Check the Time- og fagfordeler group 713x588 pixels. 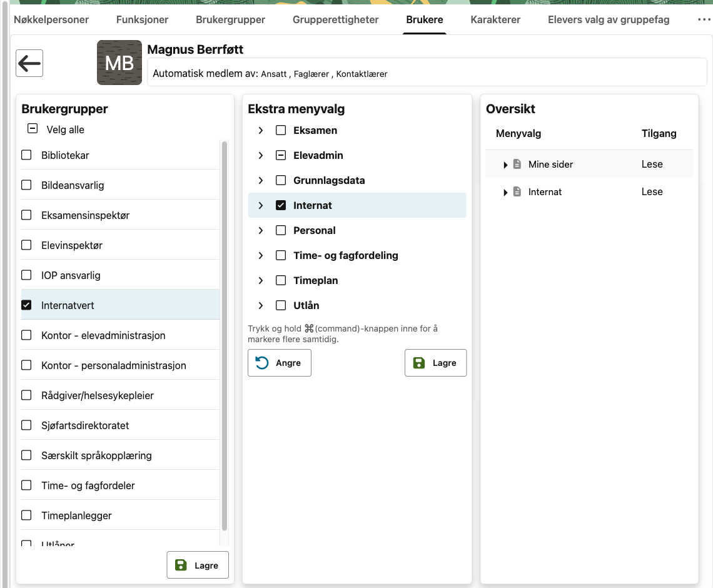point(26,485)
